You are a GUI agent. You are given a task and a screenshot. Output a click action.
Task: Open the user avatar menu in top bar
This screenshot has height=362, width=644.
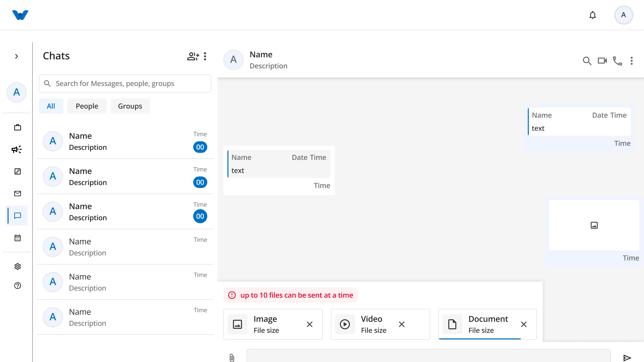click(x=623, y=15)
